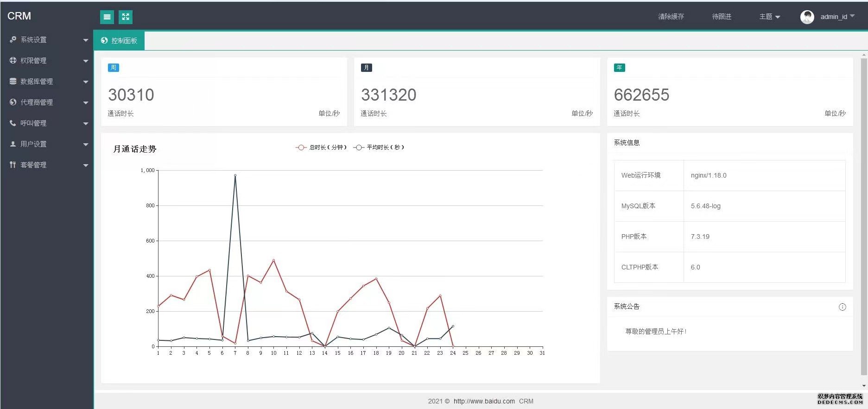Image resolution: width=868 pixels, height=409 pixels.
Task: Click the phone icon beside 呼叫管理
Action: pos(13,123)
